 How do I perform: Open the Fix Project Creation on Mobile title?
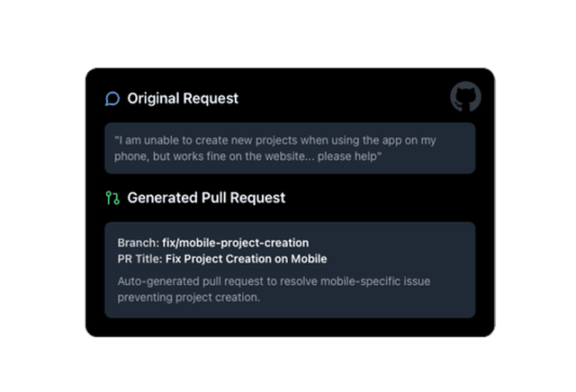pyautogui.click(x=246, y=259)
